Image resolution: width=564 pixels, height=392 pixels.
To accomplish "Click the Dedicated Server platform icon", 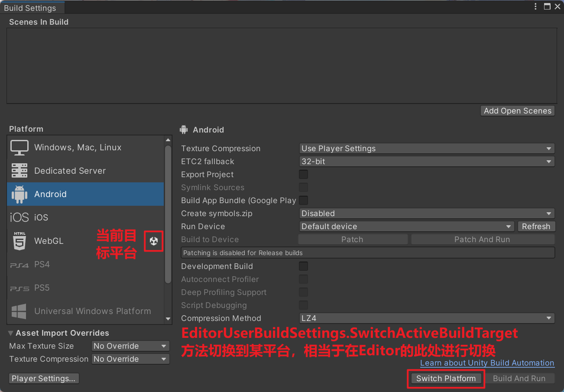I will [x=19, y=171].
